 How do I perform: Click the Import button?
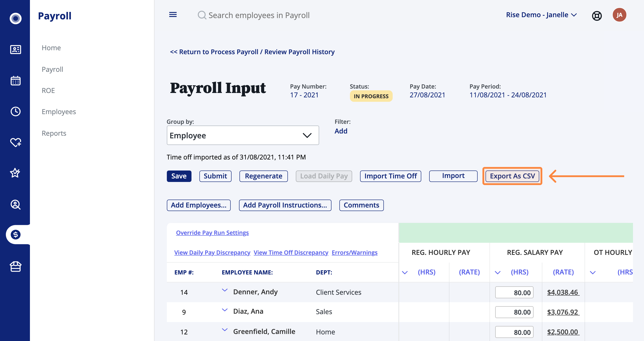[x=453, y=176]
